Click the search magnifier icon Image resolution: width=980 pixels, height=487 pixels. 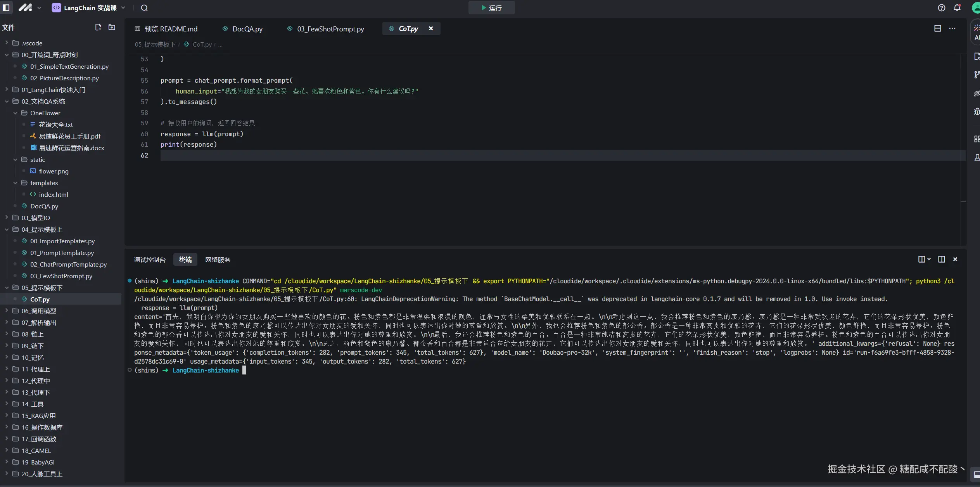coord(144,8)
